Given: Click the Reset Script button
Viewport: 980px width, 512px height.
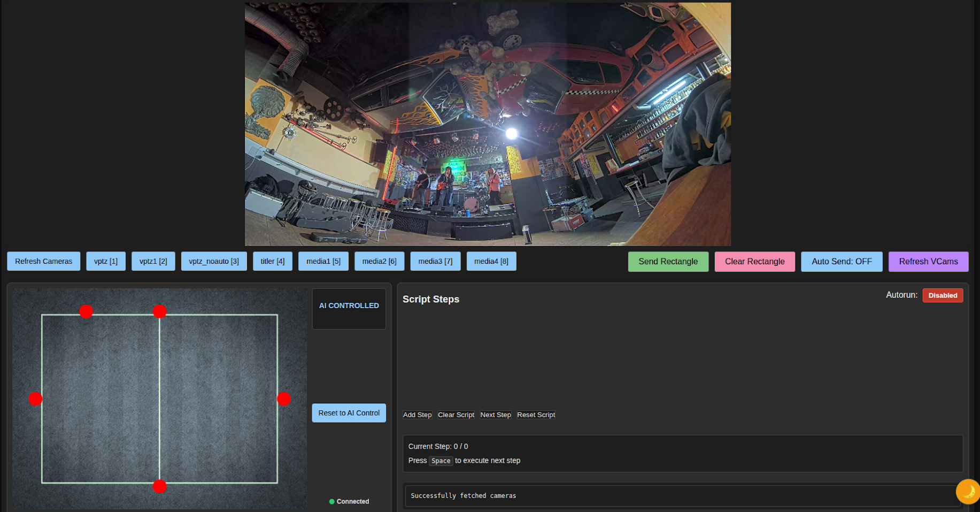Looking at the screenshot, I should [536, 415].
